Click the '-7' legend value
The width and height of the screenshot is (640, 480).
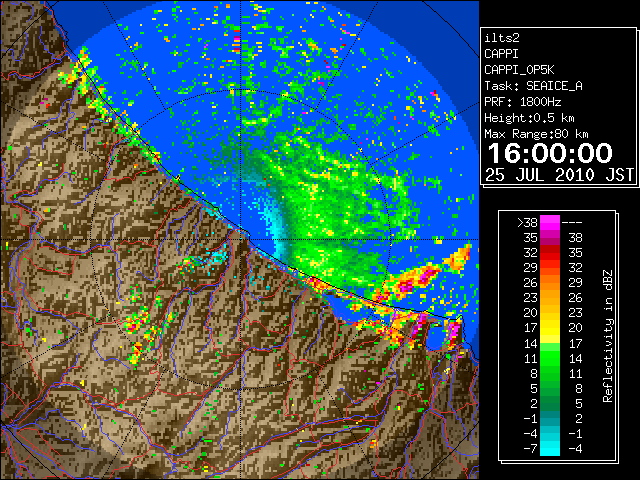tap(530, 448)
